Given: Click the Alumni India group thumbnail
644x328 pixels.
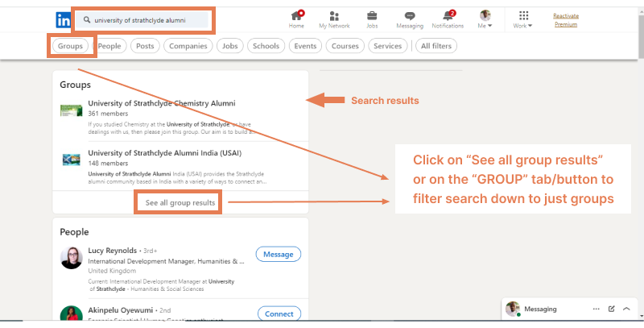Looking at the screenshot, I should (x=71, y=160).
